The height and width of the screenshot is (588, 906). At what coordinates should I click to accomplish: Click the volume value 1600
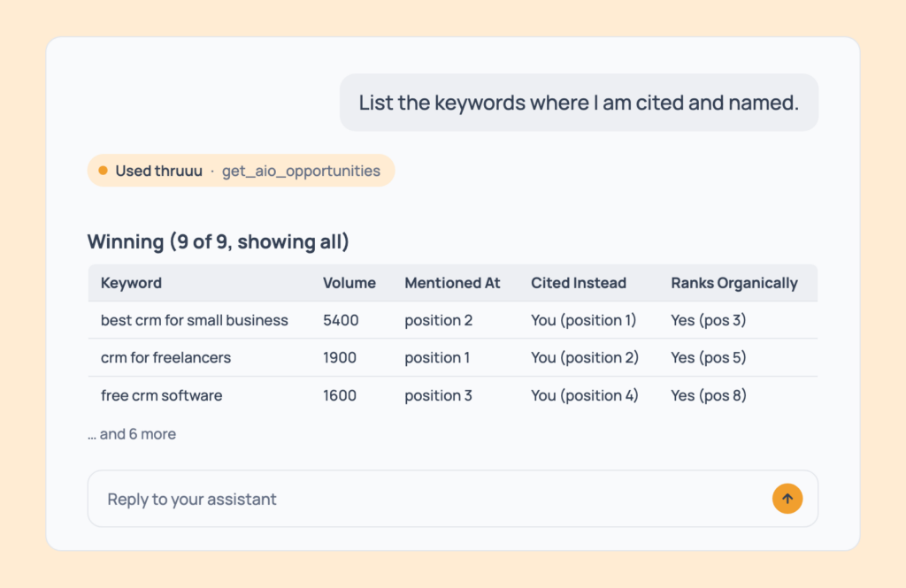click(x=340, y=395)
